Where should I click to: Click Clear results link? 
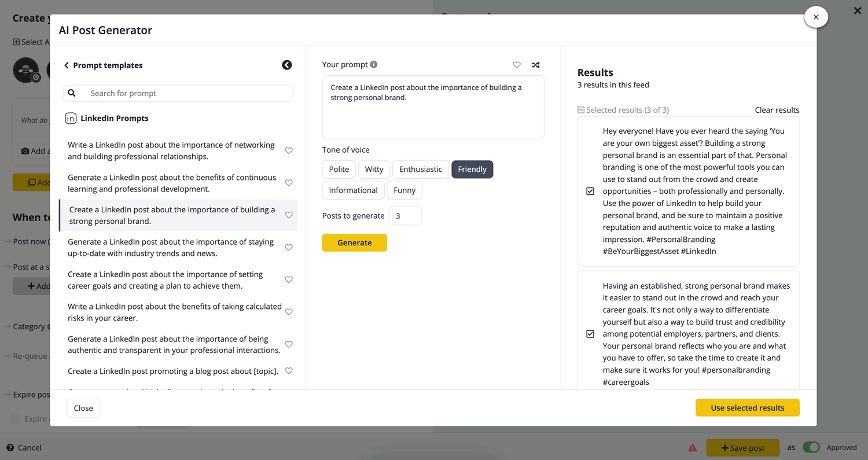tap(777, 110)
